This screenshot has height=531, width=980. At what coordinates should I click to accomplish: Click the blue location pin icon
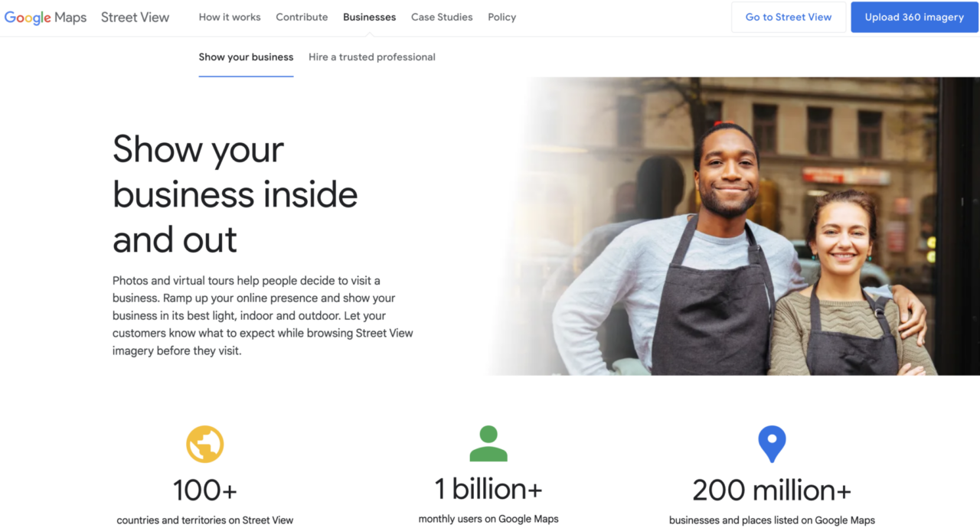(x=772, y=445)
